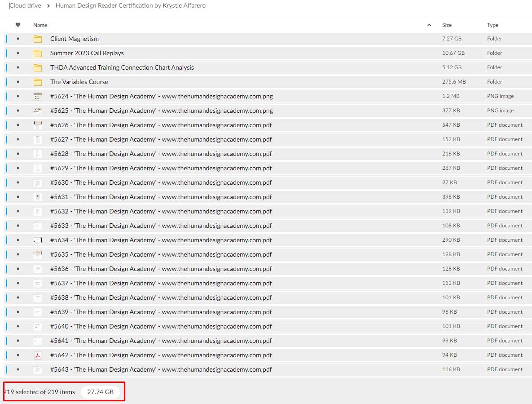Click the #5631 PDF thumbnail icon
The width and height of the screenshot is (532, 404).
click(38, 197)
